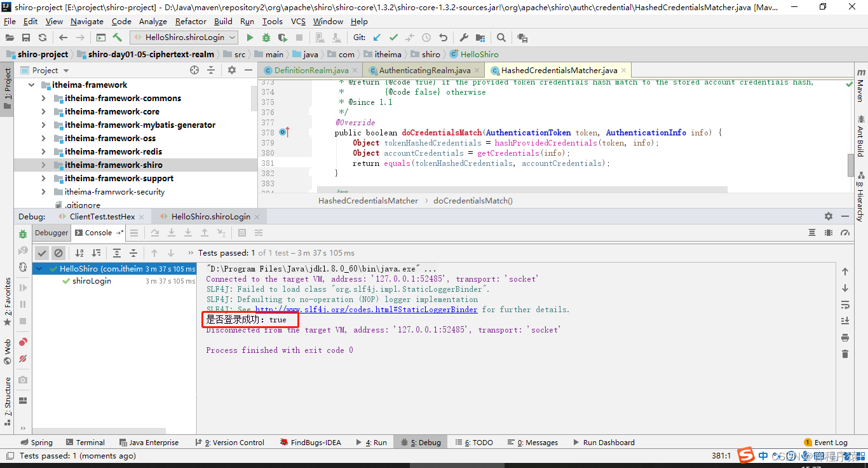Click the 381:1 cursor position indicator

pos(721,455)
